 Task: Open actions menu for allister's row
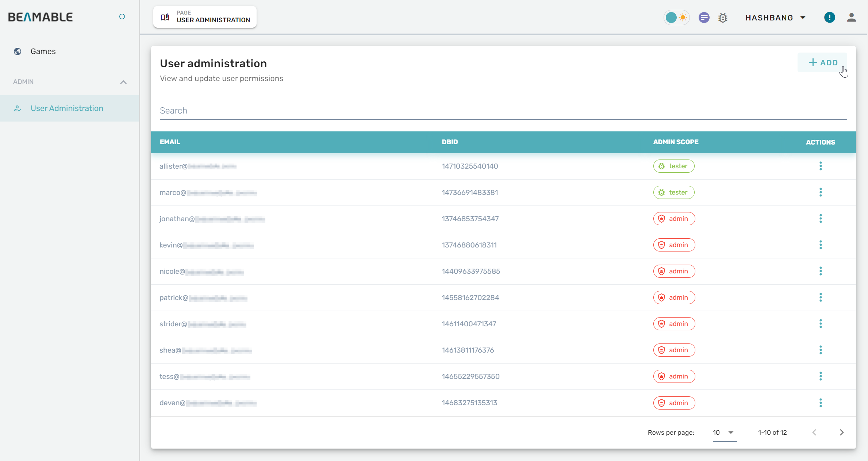tap(820, 166)
